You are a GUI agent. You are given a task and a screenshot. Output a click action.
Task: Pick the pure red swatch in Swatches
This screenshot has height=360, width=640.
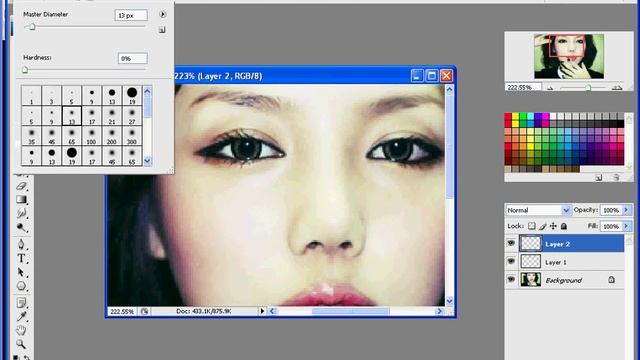508,117
